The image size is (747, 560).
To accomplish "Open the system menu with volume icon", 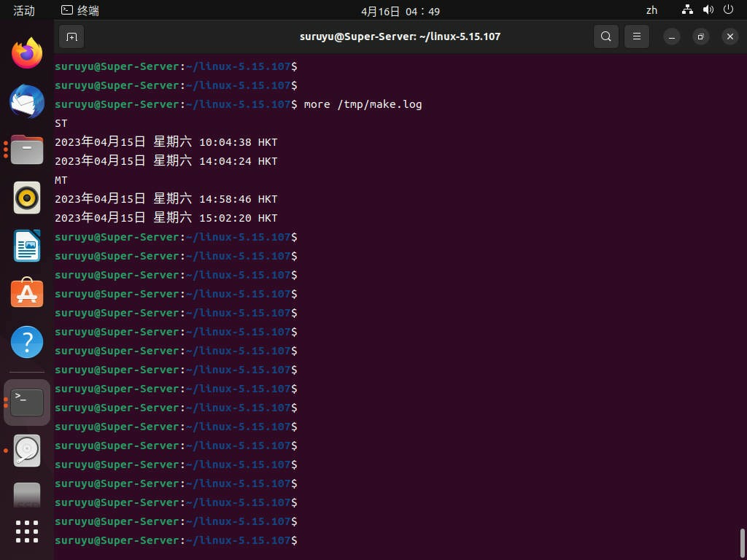I will (x=708, y=10).
